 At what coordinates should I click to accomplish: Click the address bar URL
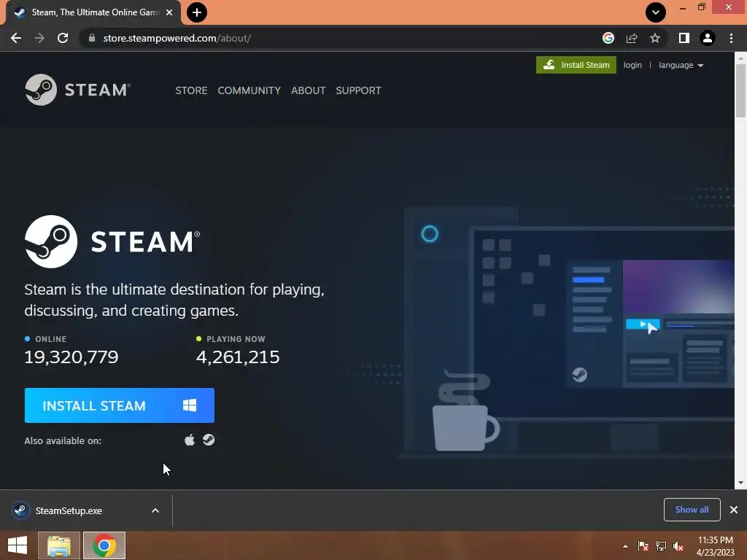click(177, 38)
